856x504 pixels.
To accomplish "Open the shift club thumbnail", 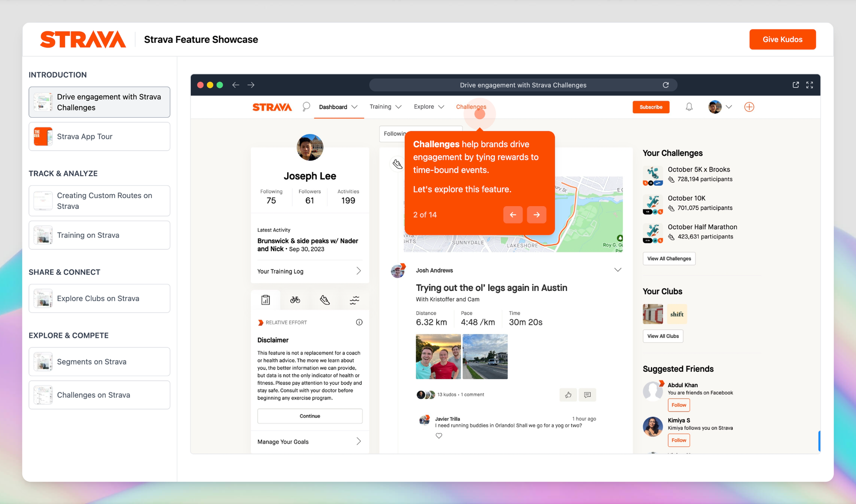I will click(x=677, y=314).
